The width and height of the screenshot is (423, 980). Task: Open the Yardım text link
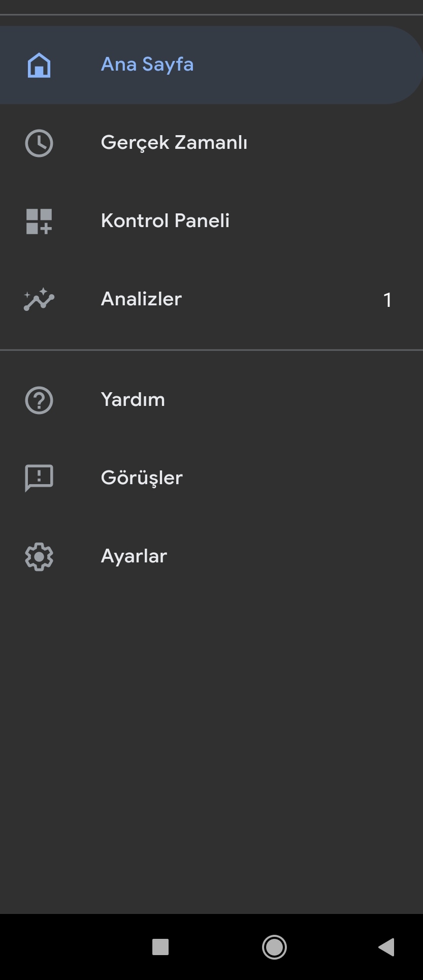pyautogui.click(x=133, y=400)
